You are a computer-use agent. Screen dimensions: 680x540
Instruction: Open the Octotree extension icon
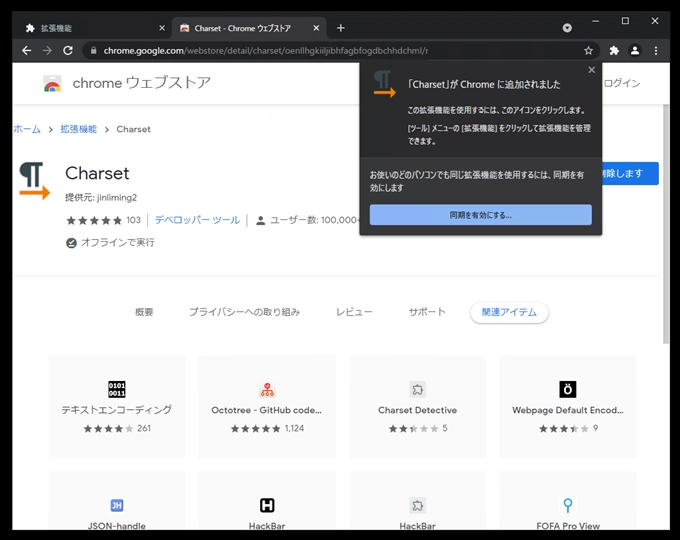click(267, 389)
